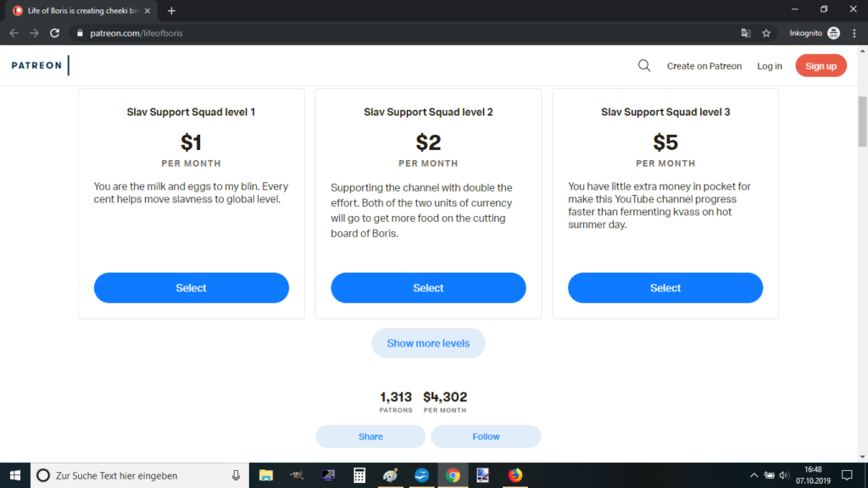Viewport: 868px width, 488px height.
Task: Click the Windows search text box
Action: pos(140,475)
